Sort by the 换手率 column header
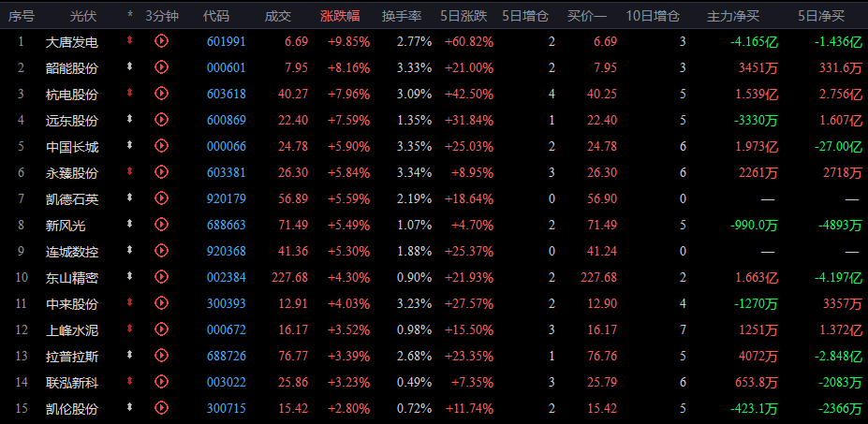This screenshot has height=424, width=868. 402,16
